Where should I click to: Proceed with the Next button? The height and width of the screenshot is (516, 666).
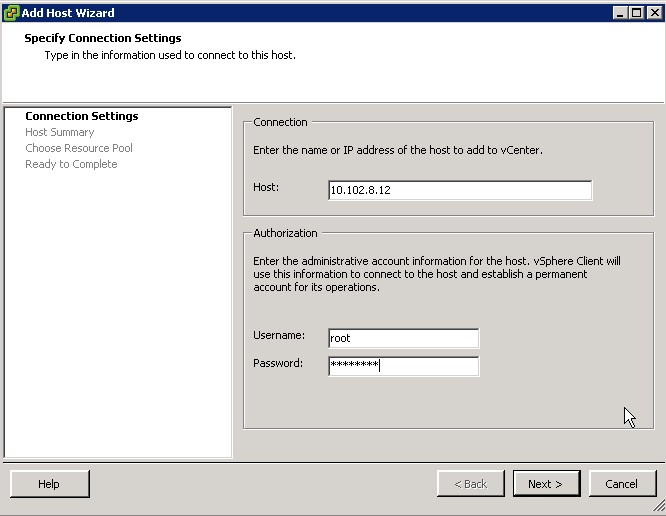point(545,484)
